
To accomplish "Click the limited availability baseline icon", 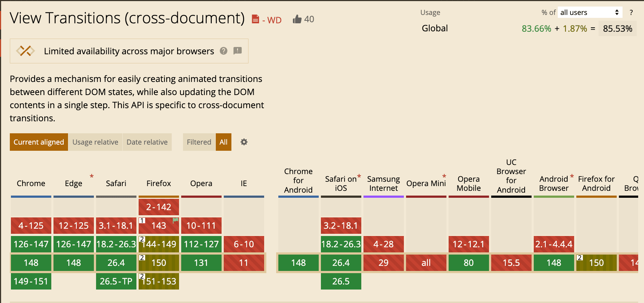I will [25, 51].
